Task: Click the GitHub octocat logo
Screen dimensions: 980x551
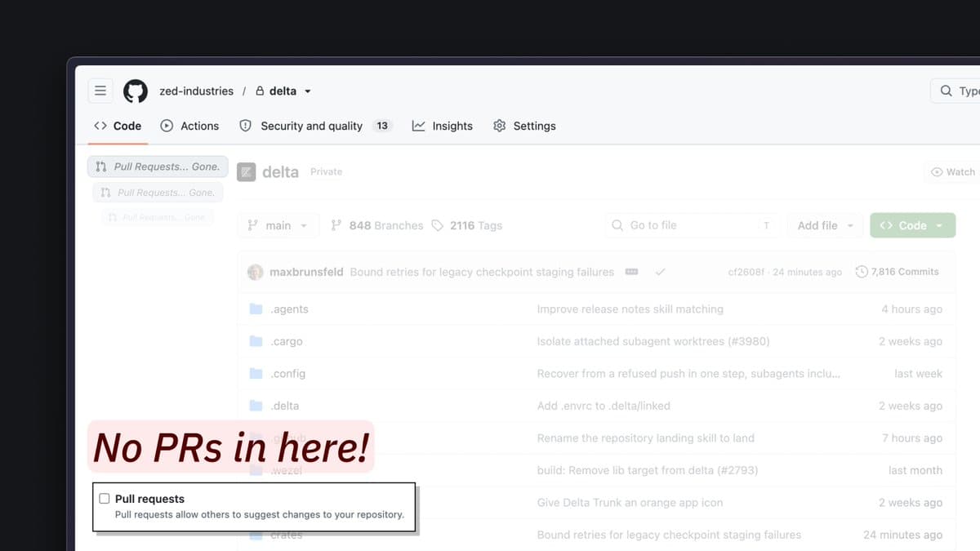Action: point(136,91)
